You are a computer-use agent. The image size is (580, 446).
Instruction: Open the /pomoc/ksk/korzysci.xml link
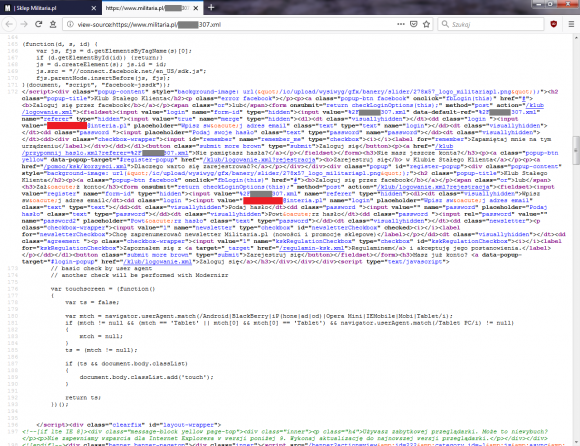pos(85,167)
